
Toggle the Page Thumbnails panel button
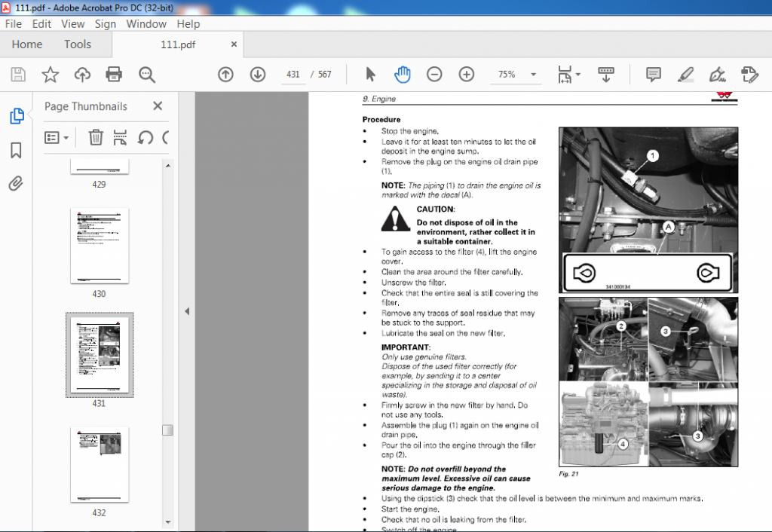pyautogui.click(x=17, y=115)
